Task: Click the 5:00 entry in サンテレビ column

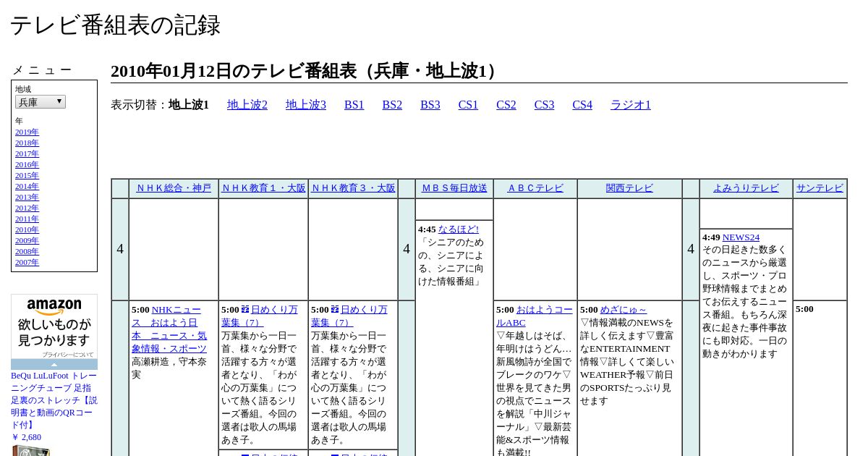Action: click(x=804, y=309)
